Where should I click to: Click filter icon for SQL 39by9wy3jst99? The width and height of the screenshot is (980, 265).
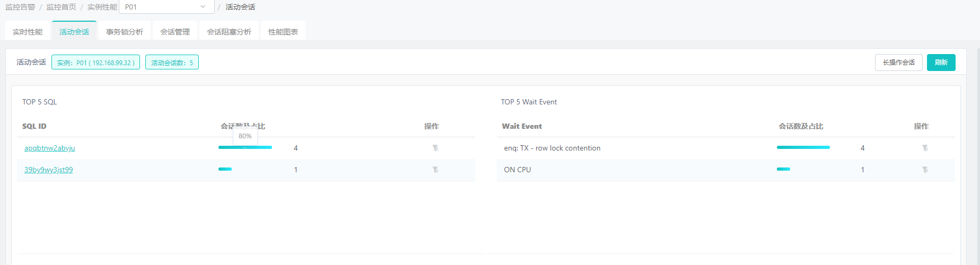point(435,170)
